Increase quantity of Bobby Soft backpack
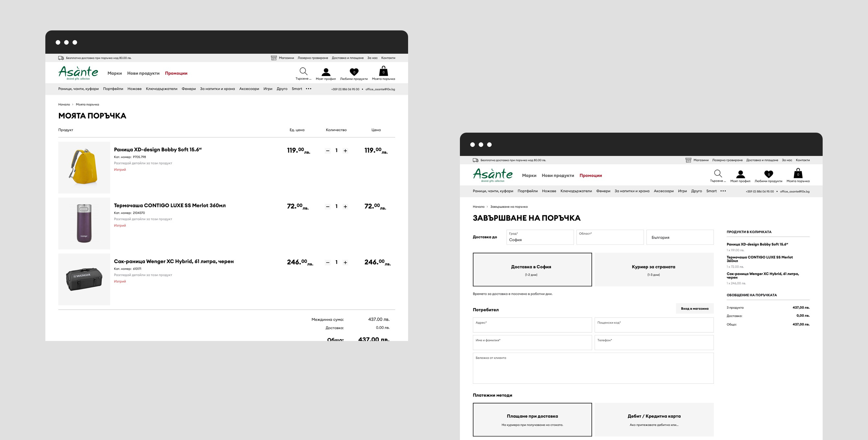The image size is (868, 440). [345, 151]
